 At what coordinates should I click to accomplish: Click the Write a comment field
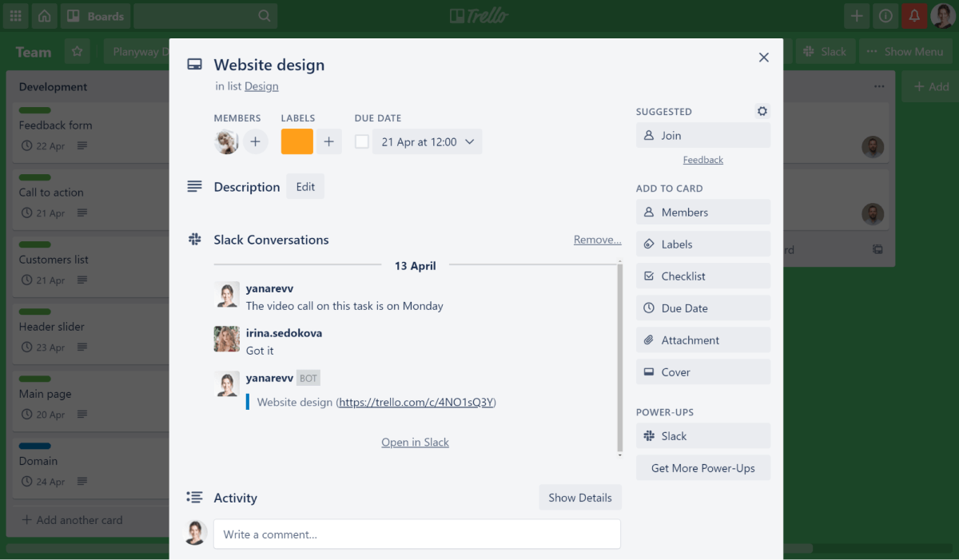417,534
